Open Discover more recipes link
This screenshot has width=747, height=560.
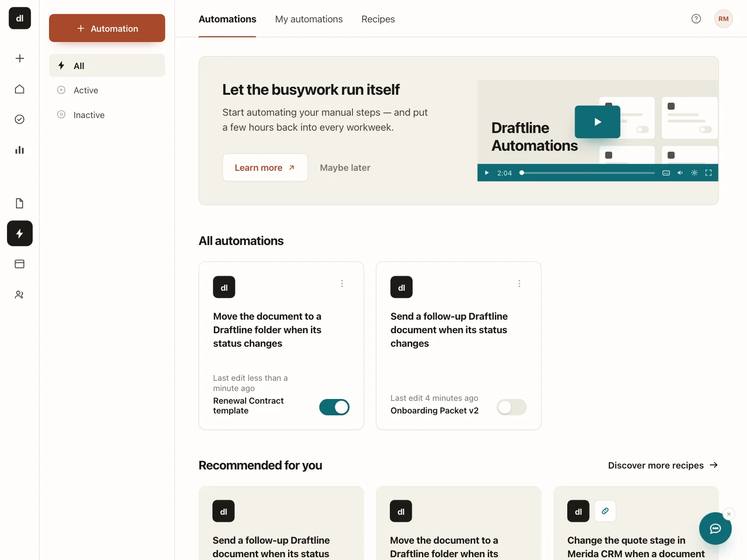(663, 465)
